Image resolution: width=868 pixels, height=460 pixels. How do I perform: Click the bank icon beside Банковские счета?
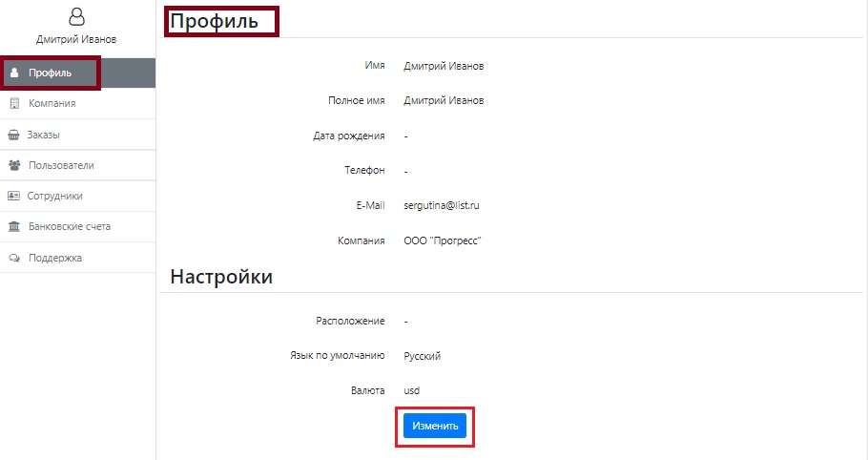click(x=14, y=226)
